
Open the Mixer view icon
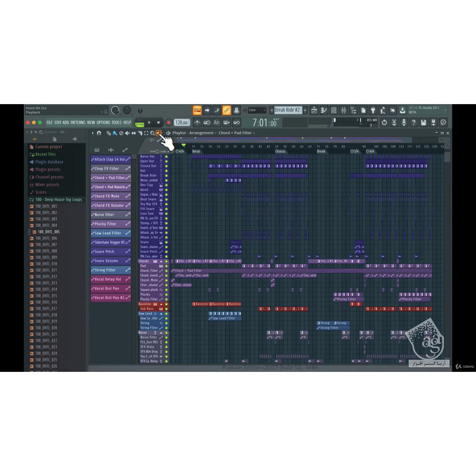(x=343, y=110)
